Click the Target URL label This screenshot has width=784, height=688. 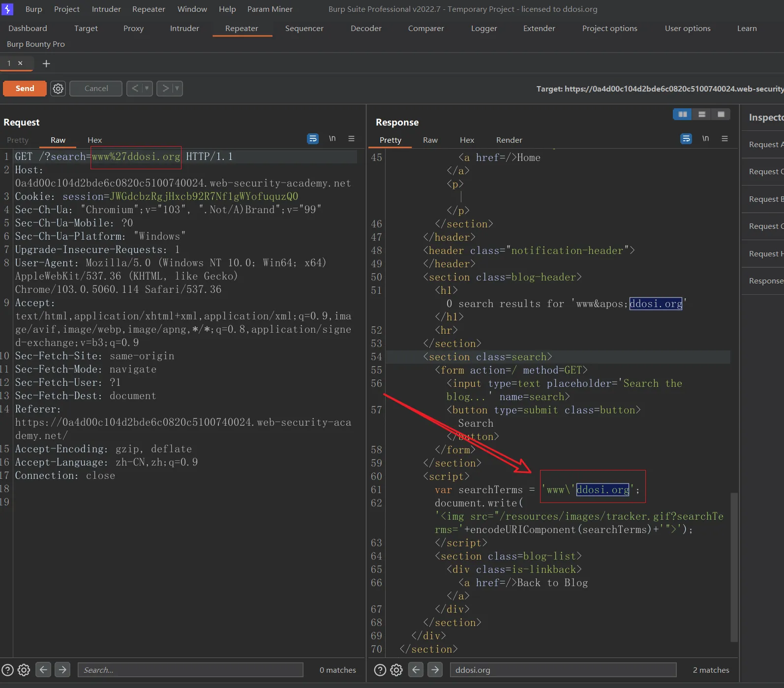pyautogui.click(x=660, y=89)
